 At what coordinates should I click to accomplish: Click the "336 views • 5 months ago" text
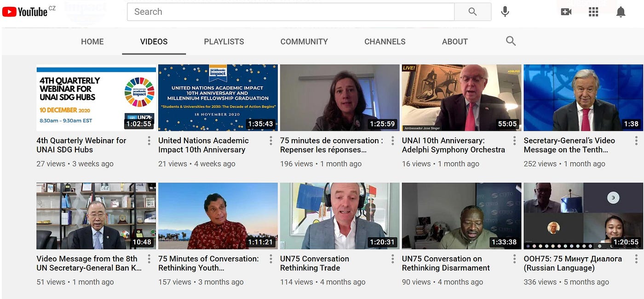pyautogui.click(x=566, y=282)
